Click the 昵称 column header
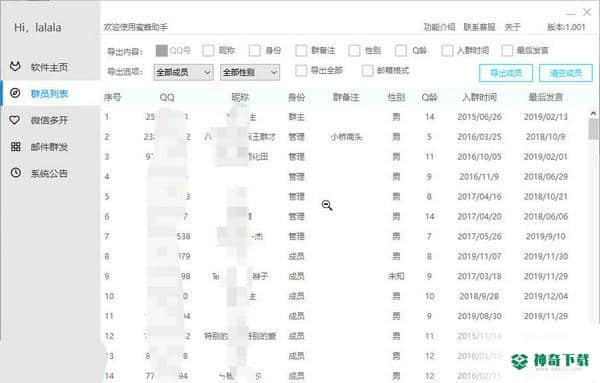600x383 pixels. coord(240,97)
